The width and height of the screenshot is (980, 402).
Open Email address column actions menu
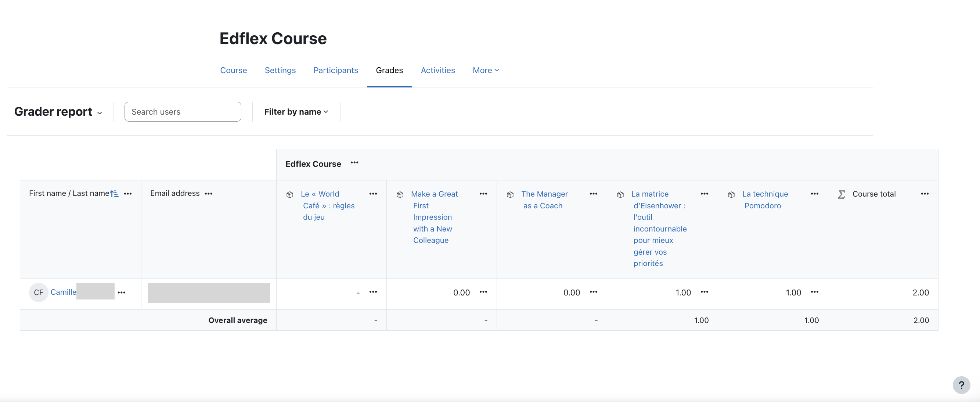tap(209, 194)
